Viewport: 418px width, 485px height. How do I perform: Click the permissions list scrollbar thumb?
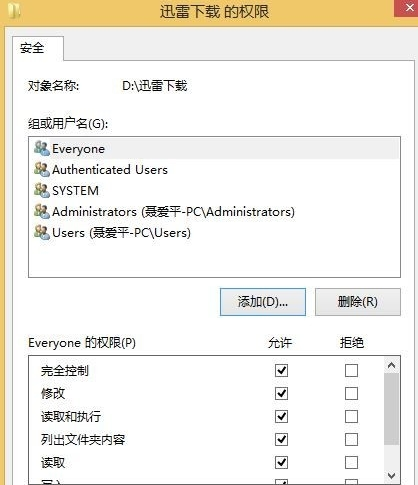391,409
